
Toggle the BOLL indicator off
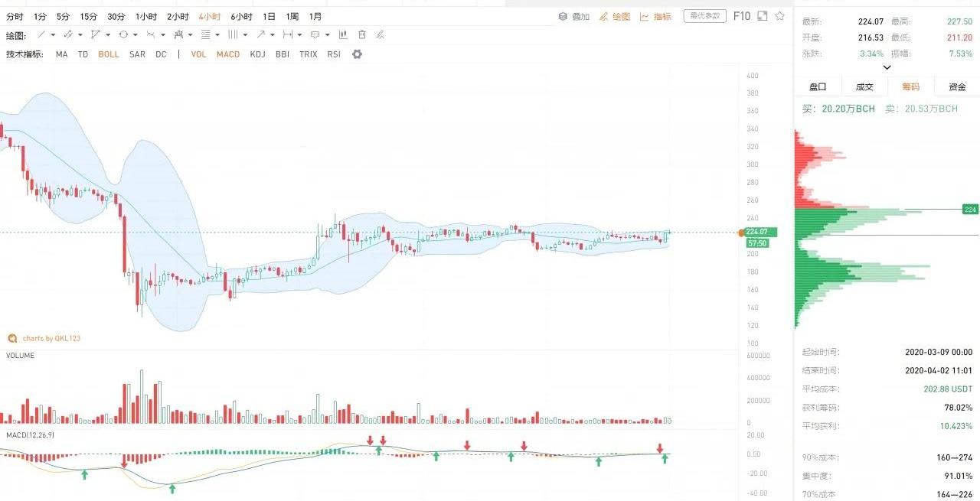[x=109, y=54]
